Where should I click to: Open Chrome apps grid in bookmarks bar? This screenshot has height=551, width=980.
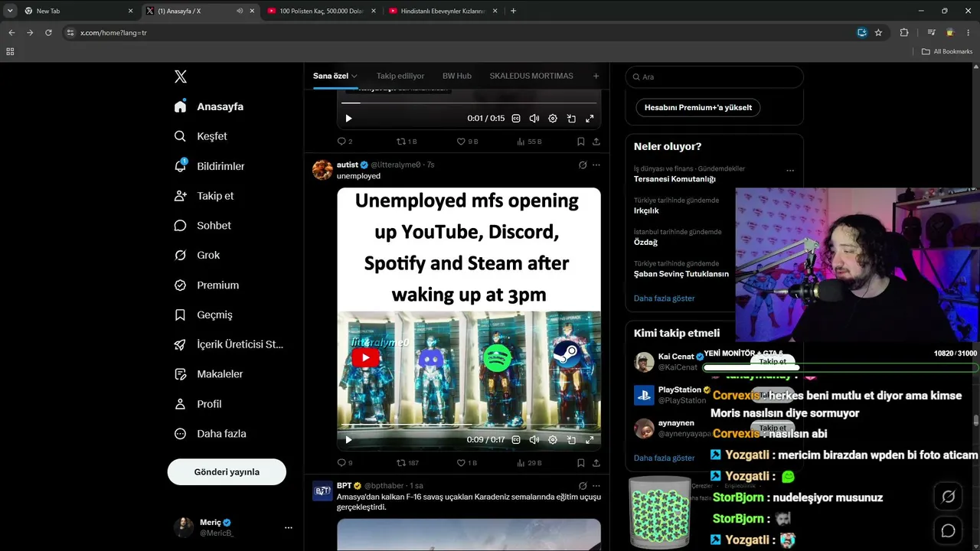coord(10,51)
